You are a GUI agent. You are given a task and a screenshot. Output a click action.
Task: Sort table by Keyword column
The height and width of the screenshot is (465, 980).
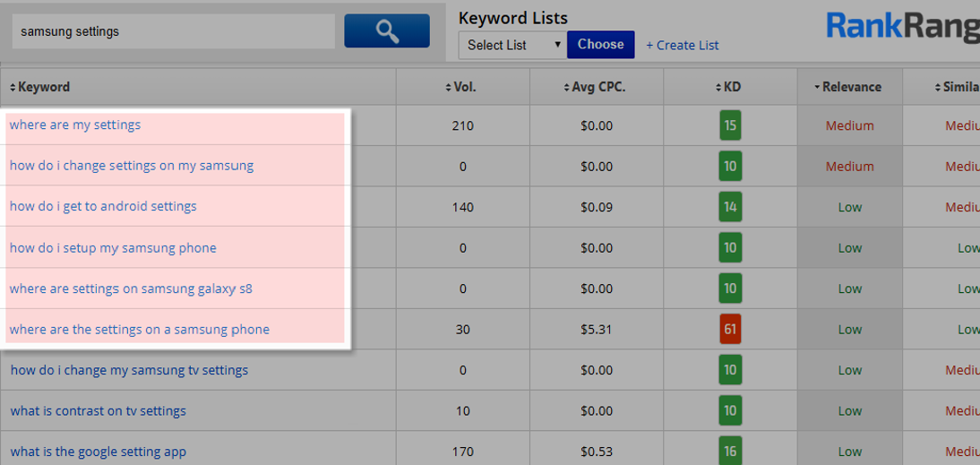pos(40,87)
